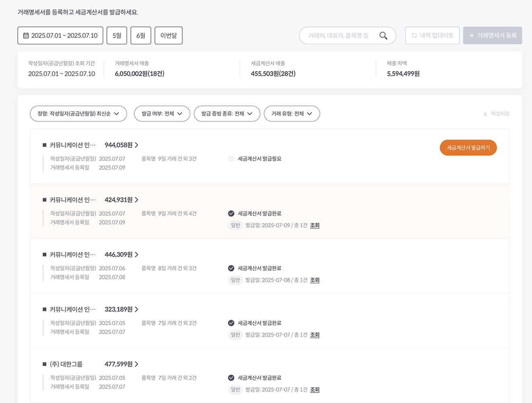Click the 엑셀저장 download link
The width and height of the screenshot is (532, 403).
pyautogui.click(x=496, y=114)
